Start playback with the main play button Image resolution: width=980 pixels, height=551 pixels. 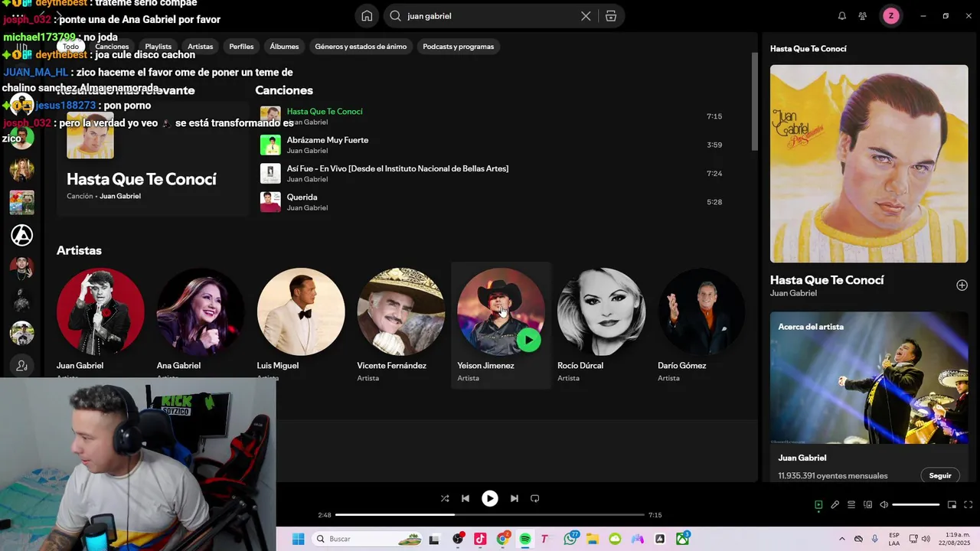pyautogui.click(x=490, y=498)
